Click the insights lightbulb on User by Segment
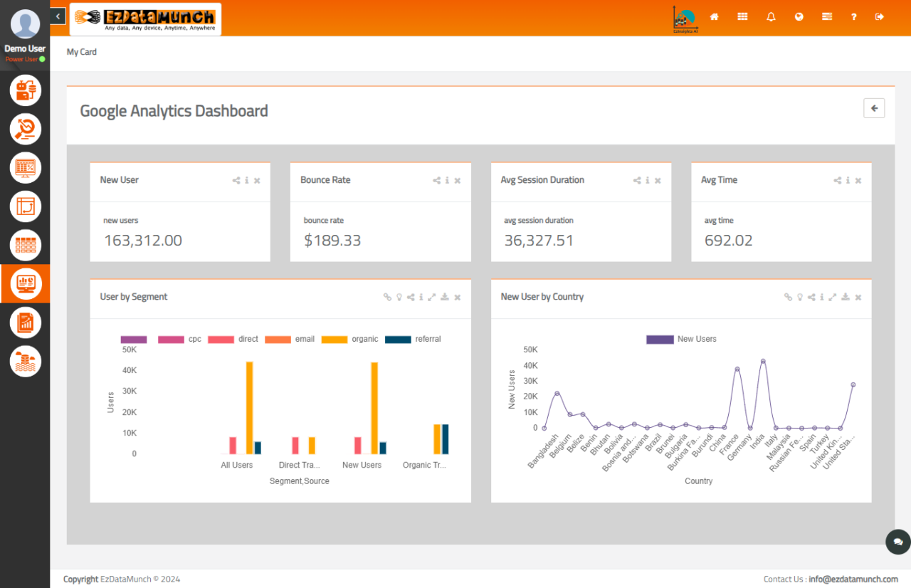Viewport: 911px width, 588px height. pos(399,298)
